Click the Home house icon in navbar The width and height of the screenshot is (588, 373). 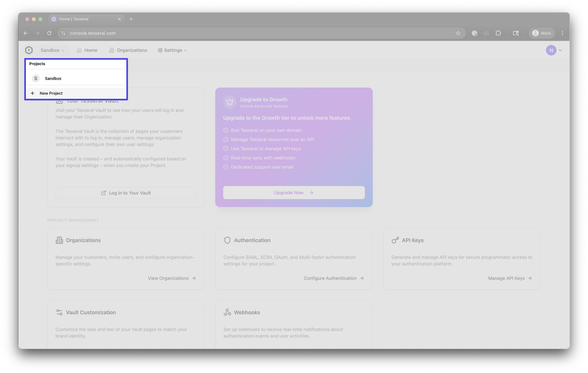pyautogui.click(x=79, y=50)
